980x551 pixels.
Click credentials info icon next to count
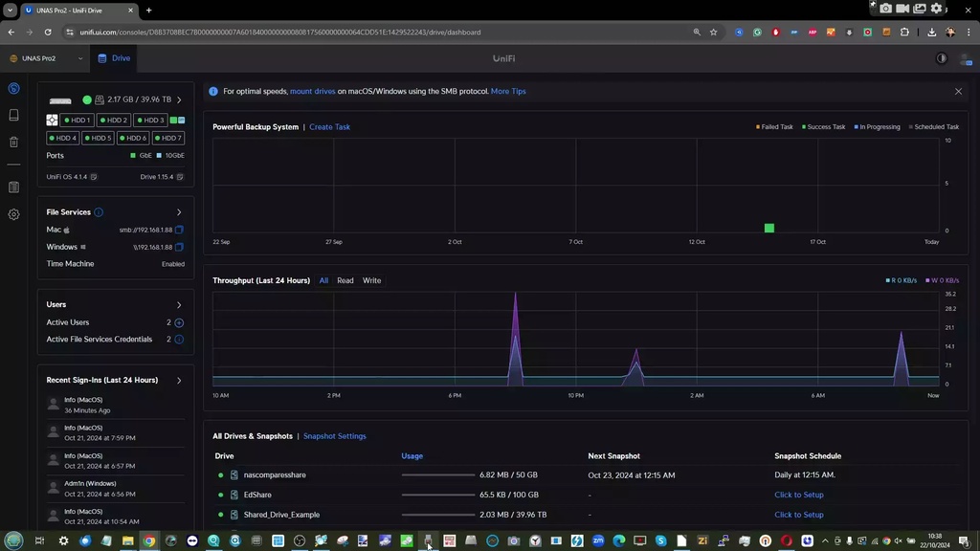point(179,340)
